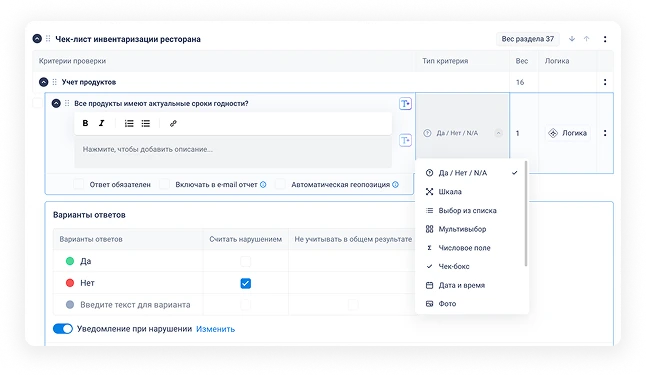This screenshot has height=375, width=646.
Task: Click the Введите текст для варианта field
Action: pyautogui.click(x=135, y=305)
